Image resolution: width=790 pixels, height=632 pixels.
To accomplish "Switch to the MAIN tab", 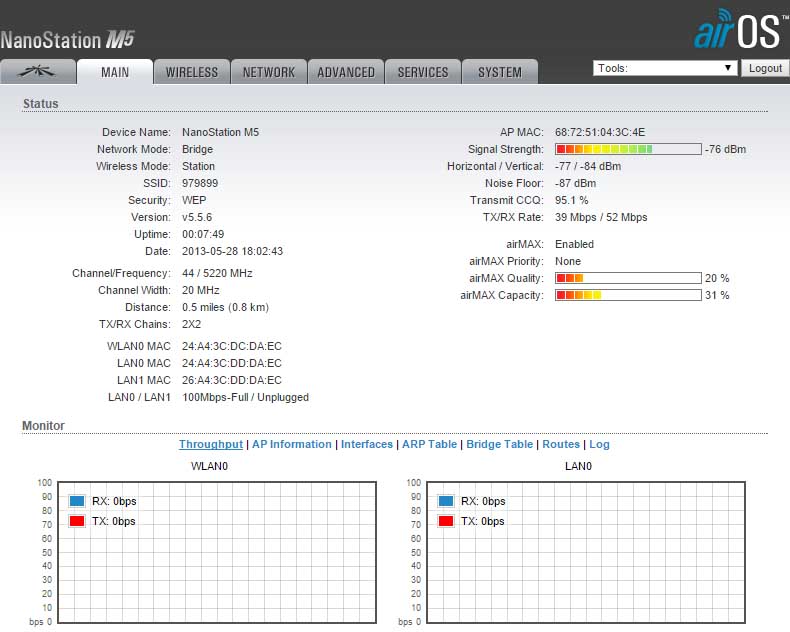I will pos(115,72).
